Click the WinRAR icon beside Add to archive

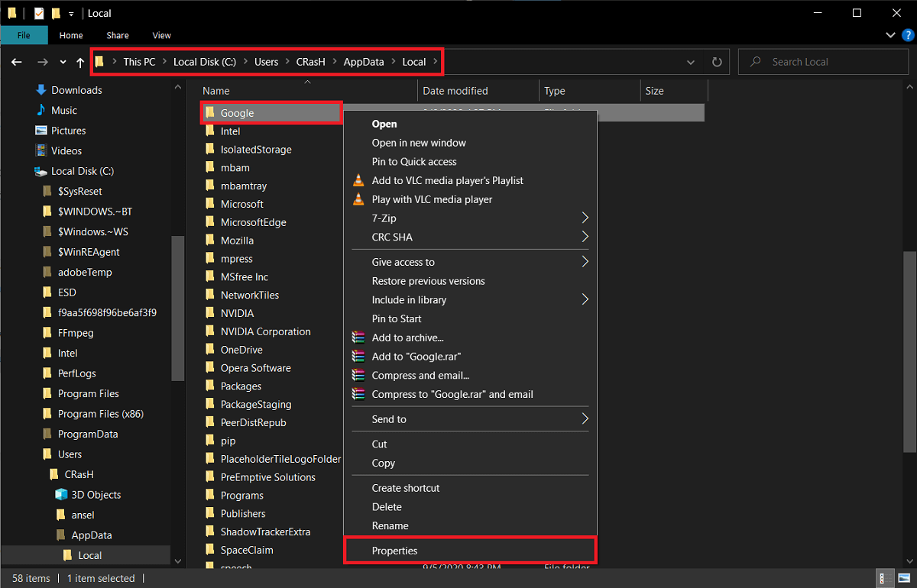[x=358, y=338]
